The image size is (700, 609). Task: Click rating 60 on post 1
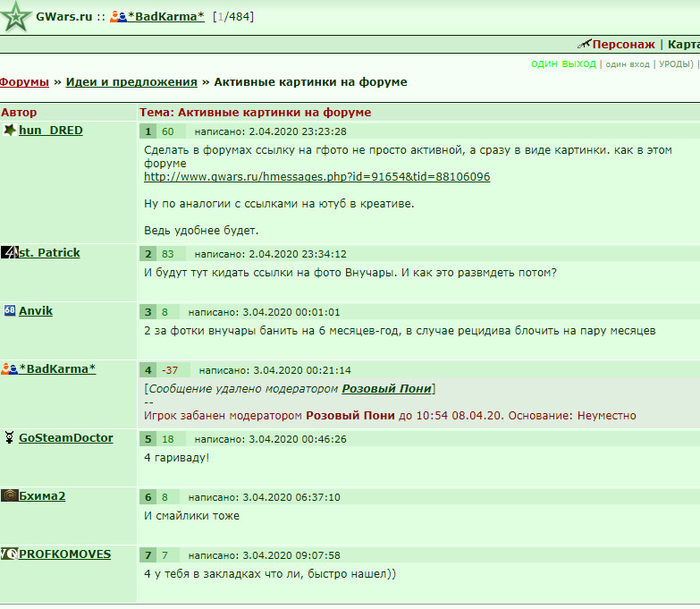click(167, 131)
